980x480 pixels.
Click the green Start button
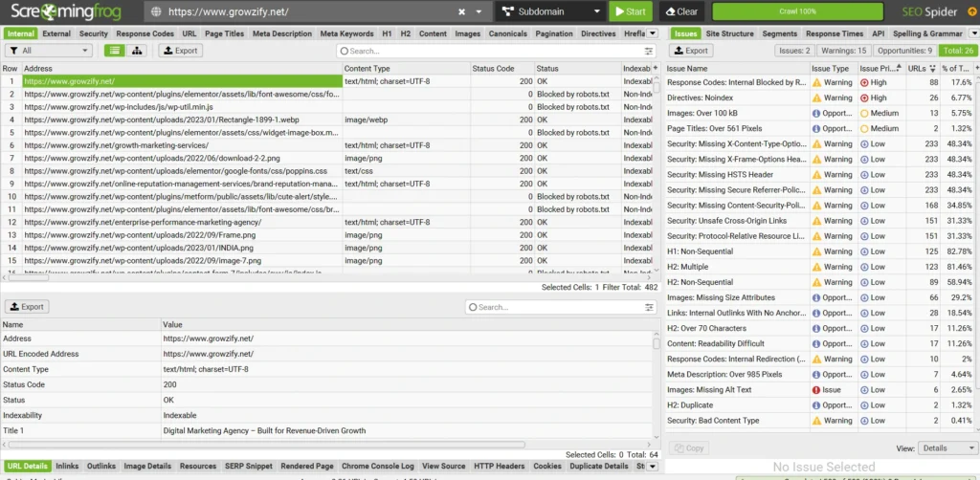click(x=630, y=11)
